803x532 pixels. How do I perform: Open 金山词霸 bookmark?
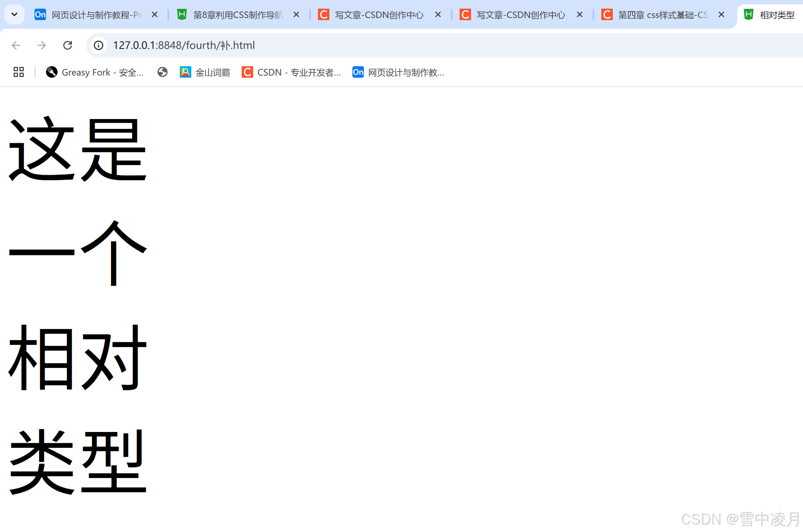[x=205, y=72]
